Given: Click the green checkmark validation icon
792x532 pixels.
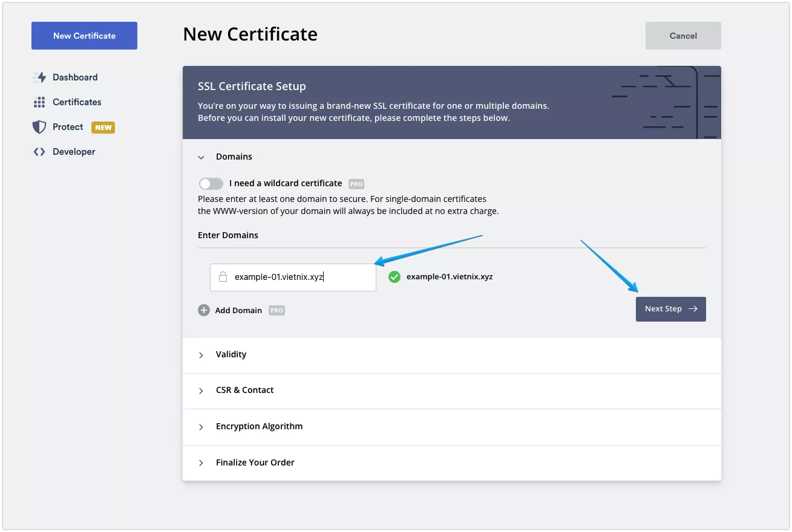Looking at the screenshot, I should [x=394, y=277].
